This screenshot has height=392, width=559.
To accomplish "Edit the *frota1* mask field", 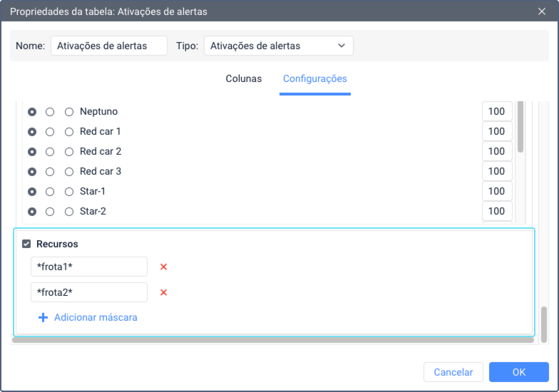I will click(88, 267).
